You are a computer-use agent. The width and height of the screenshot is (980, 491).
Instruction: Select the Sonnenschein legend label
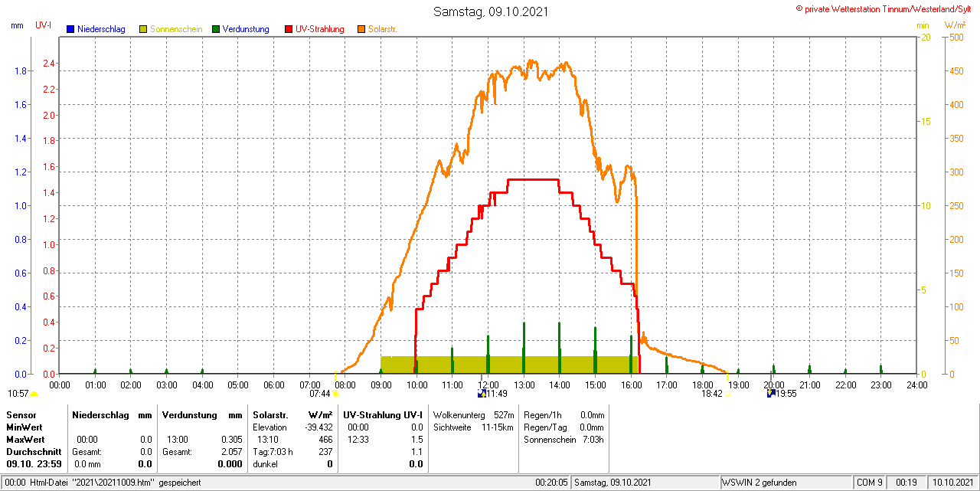pyautogui.click(x=176, y=29)
